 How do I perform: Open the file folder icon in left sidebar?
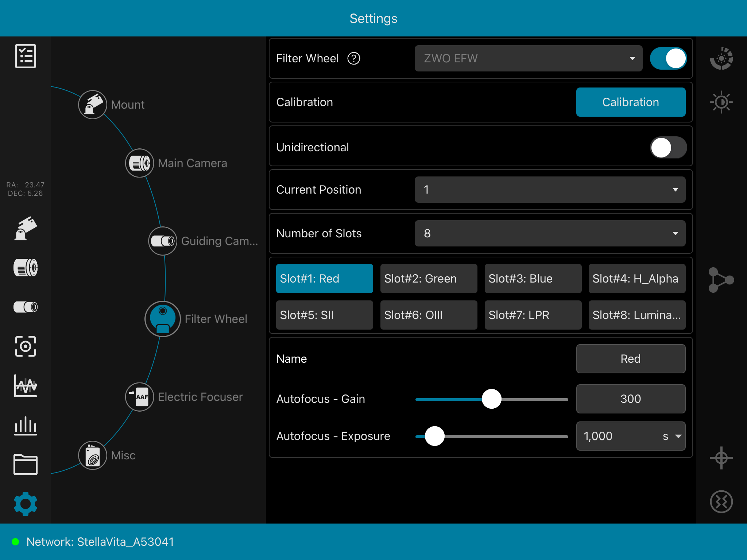(x=26, y=464)
